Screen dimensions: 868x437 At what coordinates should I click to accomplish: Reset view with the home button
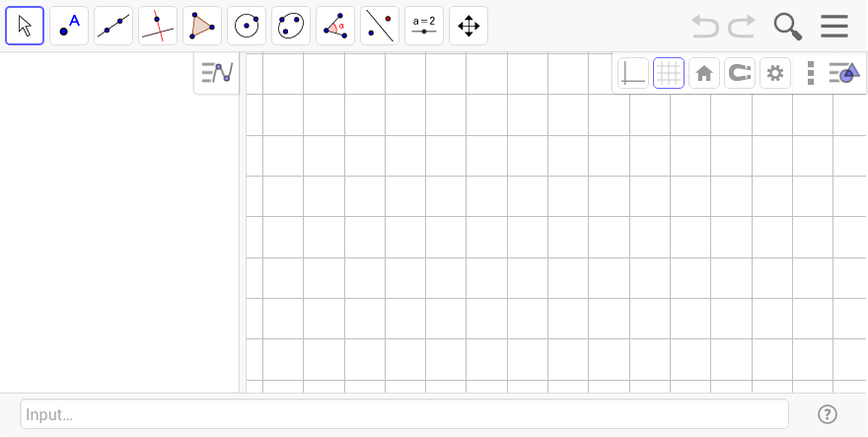[704, 73]
